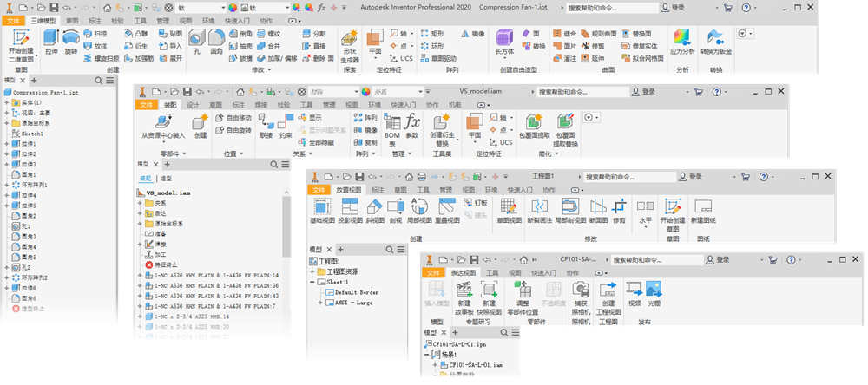Select the 旋转 revolve tool in part ribbon
This screenshot has width=868, height=385.
[x=71, y=42]
